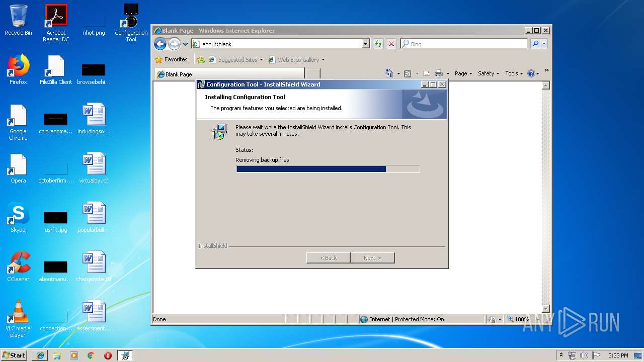Open Acrobat Reader DC shortcut

tap(56, 23)
